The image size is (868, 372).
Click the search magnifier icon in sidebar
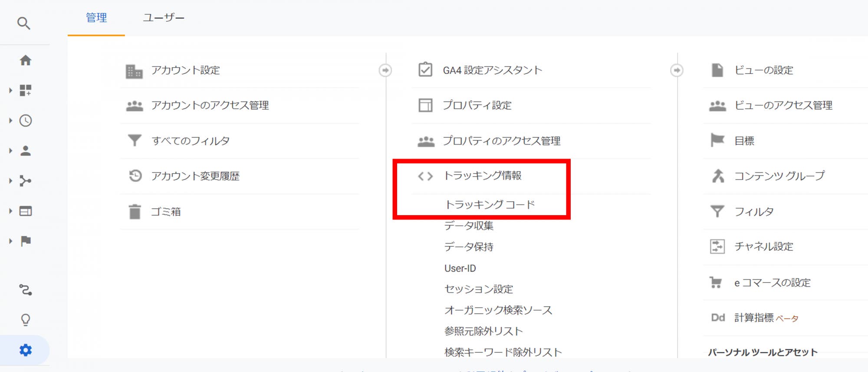[24, 23]
